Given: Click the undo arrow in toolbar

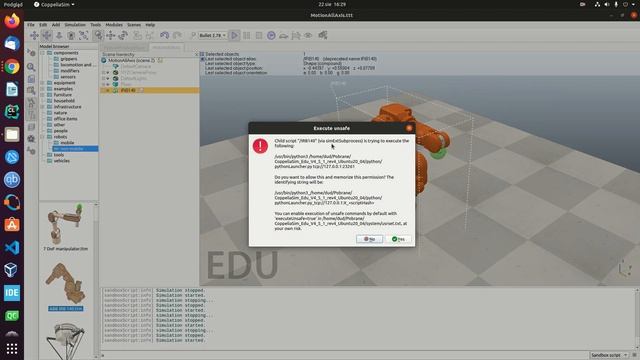Looking at the screenshot, I should (x=164, y=36).
